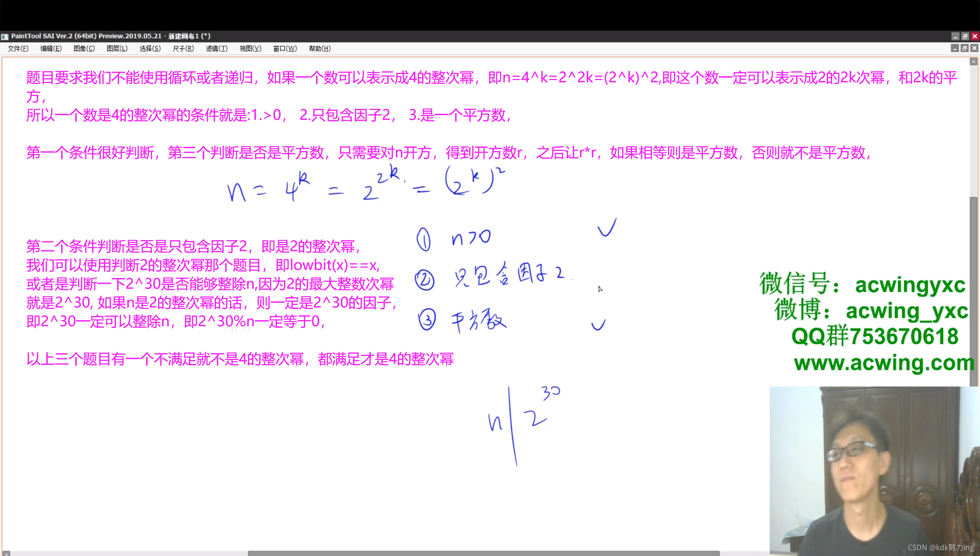Screen dimensions: 980x556
Task: Close the PaintTool SAI application window
Action: click(975, 36)
